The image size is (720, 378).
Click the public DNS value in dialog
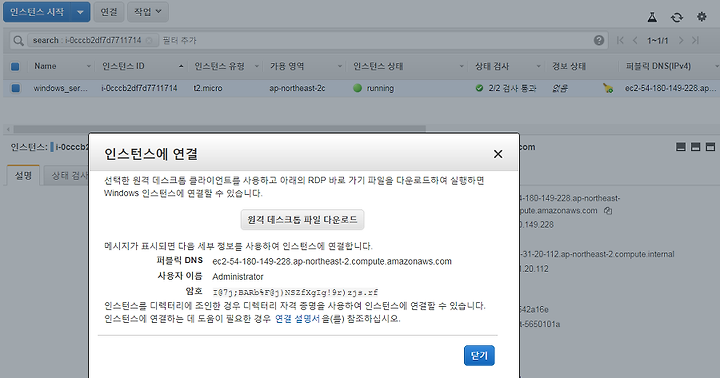[x=332, y=261]
